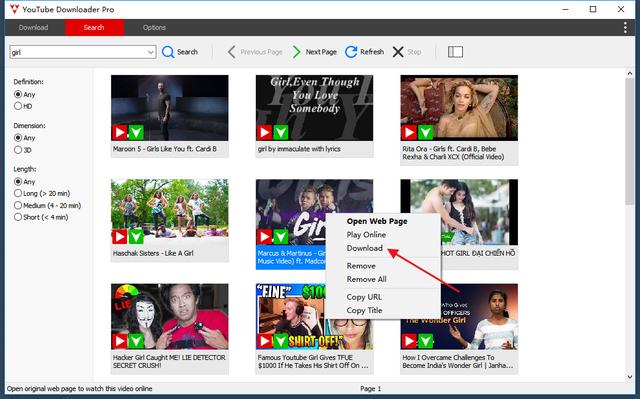Switch to the Download tab
Image resolution: width=640 pixels, height=399 pixels.
pos(33,28)
